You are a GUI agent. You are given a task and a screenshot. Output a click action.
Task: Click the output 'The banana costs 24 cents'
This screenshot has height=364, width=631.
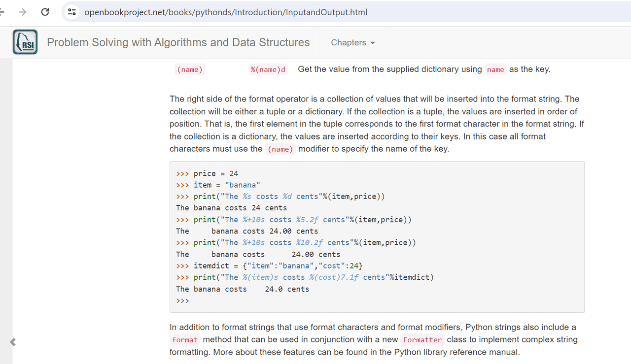coord(231,208)
